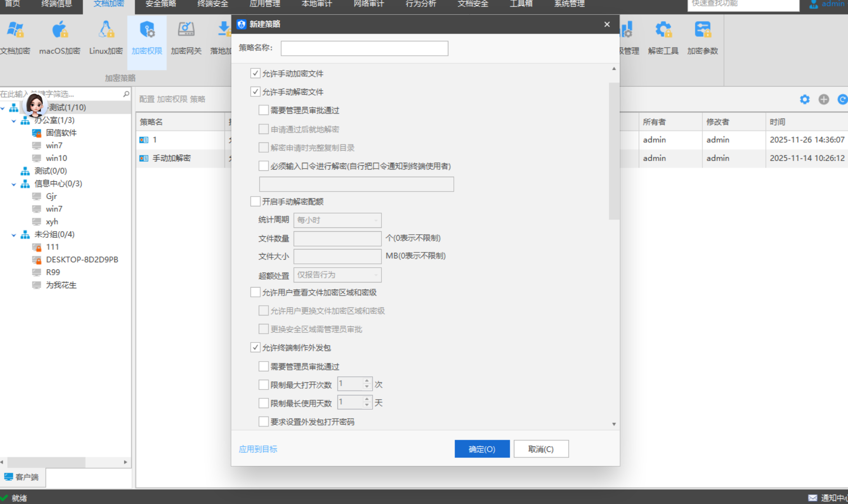
Task: Uncheck 允许手动加密文件 checkbox
Action: click(255, 74)
